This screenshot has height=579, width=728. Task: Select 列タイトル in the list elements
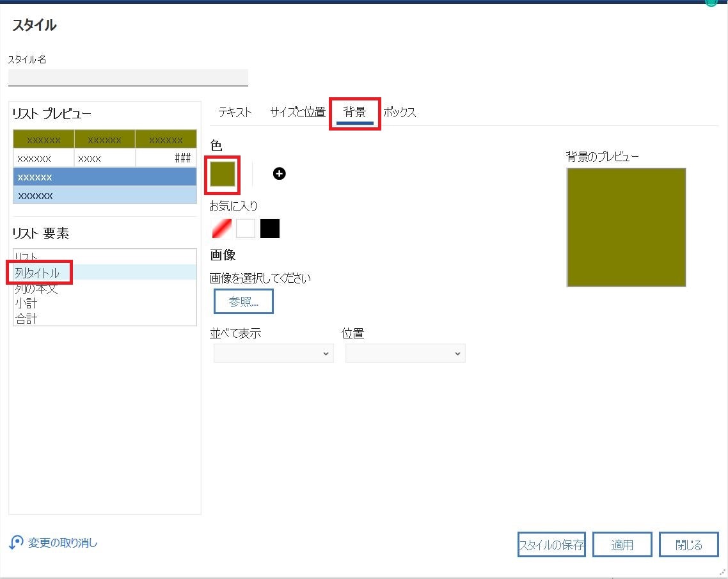pyautogui.click(x=105, y=273)
